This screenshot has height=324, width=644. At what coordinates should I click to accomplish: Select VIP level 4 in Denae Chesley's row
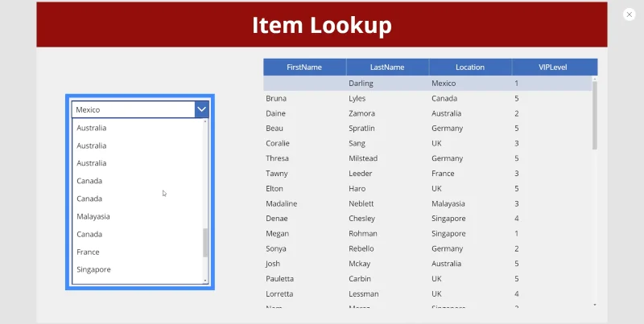(517, 219)
